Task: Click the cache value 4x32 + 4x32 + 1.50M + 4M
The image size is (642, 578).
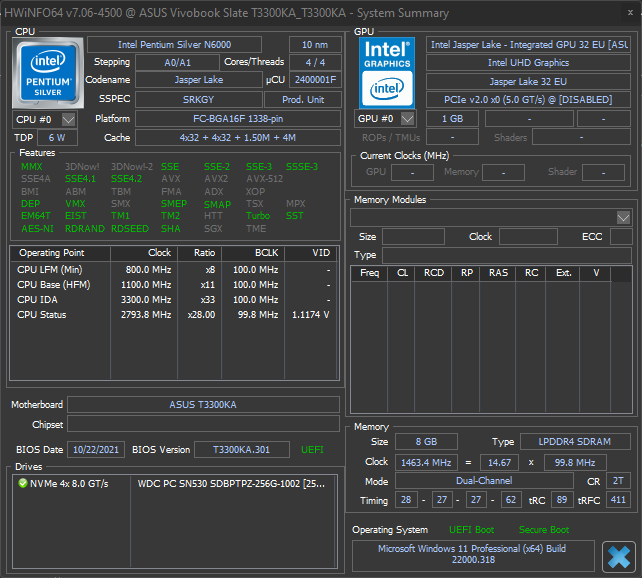Action: [x=238, y=138]
